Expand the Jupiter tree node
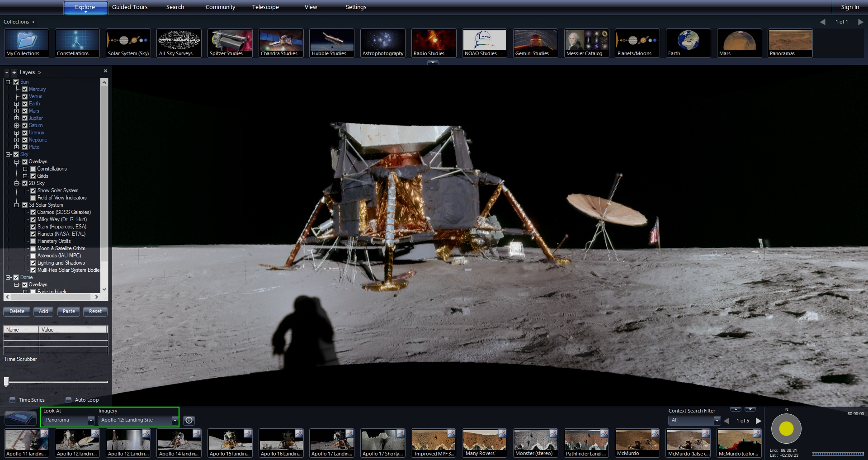The height and width of the screenshot is (460, 868). pyautogui.click(x=17, y=118)
